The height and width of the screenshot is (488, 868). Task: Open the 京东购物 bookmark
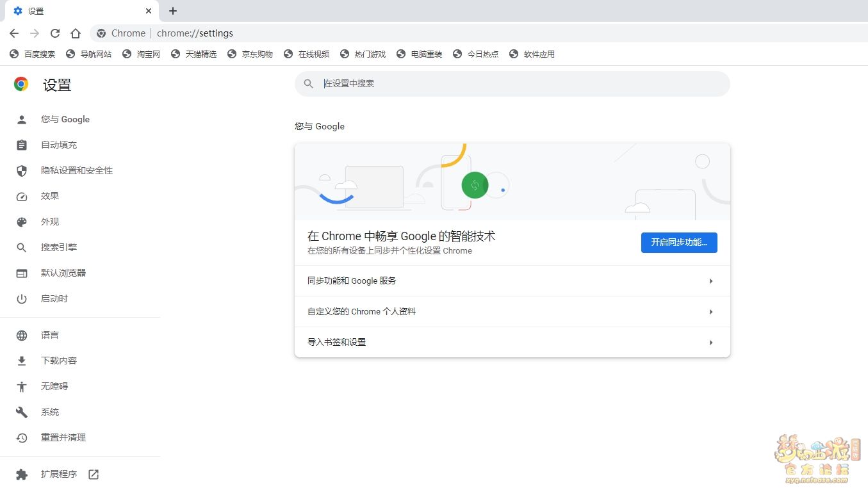pyautogui.click(x=250, y=54)
